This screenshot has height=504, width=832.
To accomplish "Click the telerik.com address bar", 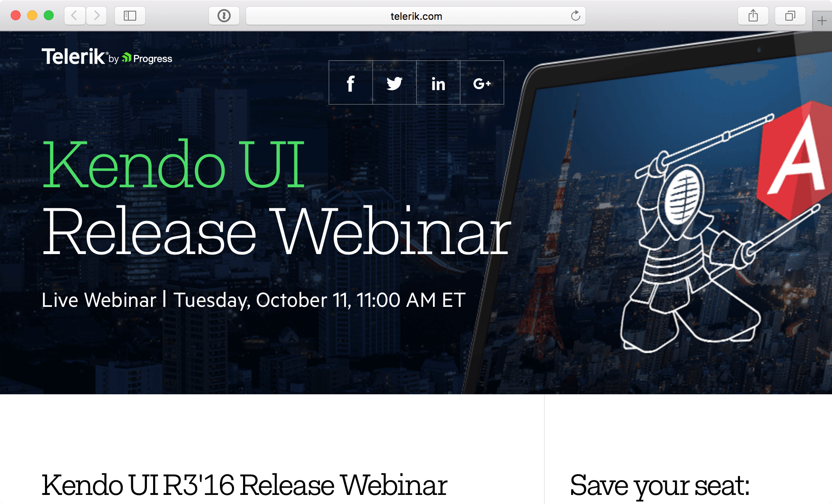I will coord(416,16).
